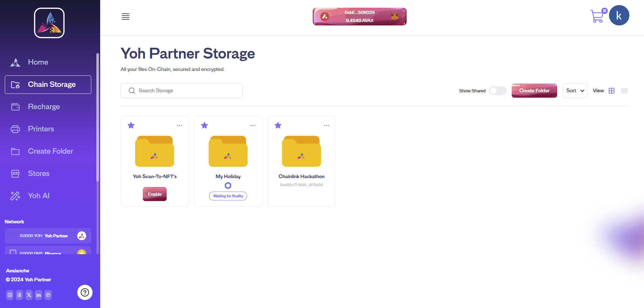
Task: Toggle the hamburger menu icon
Action: (126, 17)
